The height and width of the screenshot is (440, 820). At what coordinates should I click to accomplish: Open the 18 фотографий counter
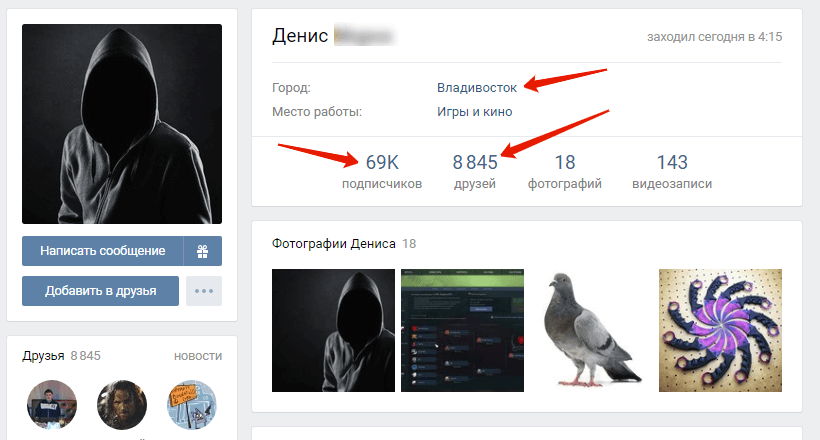click(565, 172)
